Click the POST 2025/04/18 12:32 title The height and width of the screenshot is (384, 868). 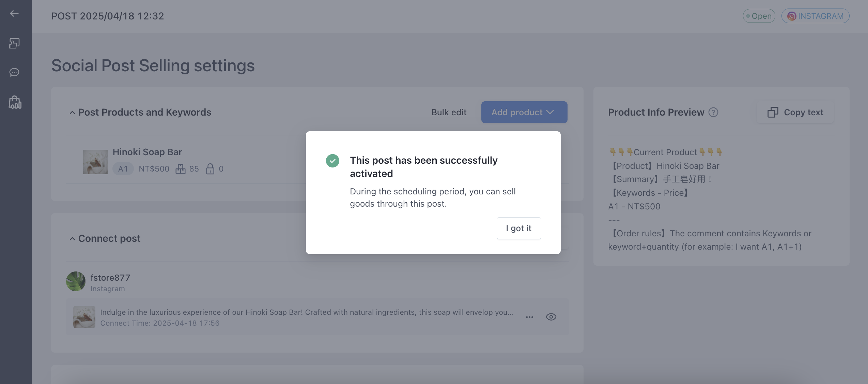(108, 16)
